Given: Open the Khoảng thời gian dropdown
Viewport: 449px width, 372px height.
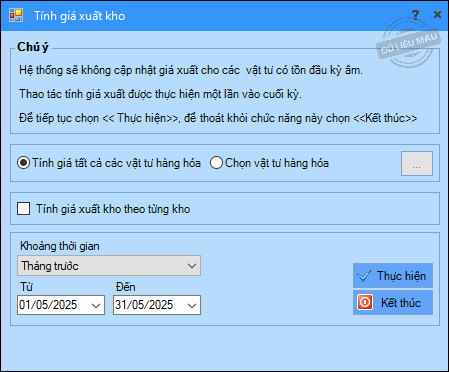Looking at the screenshot, I should 109,266.
